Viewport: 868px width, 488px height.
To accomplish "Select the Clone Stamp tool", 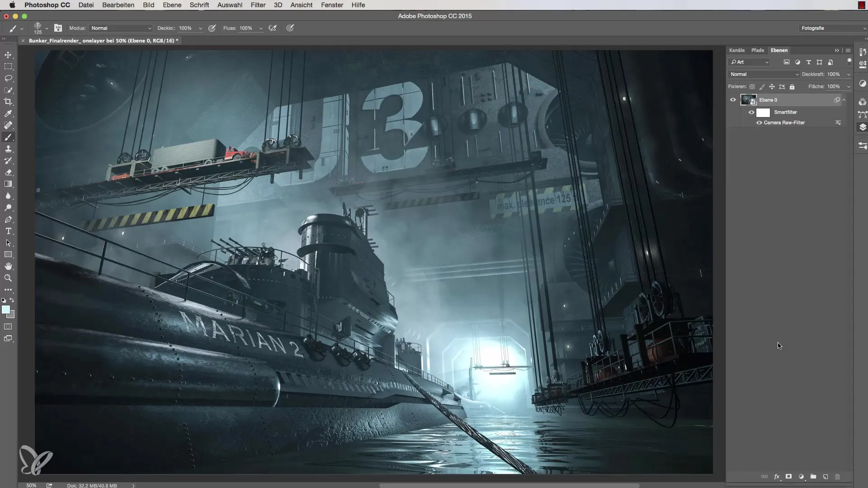I will pyautogui.click(x=8, y=149).
